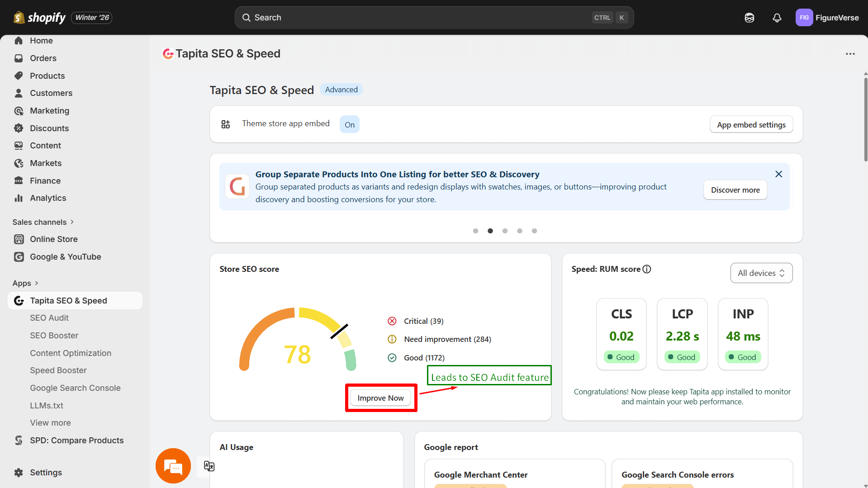868x488 pixels.
Task: Expand the Apps section
Action: pos(25,283)
